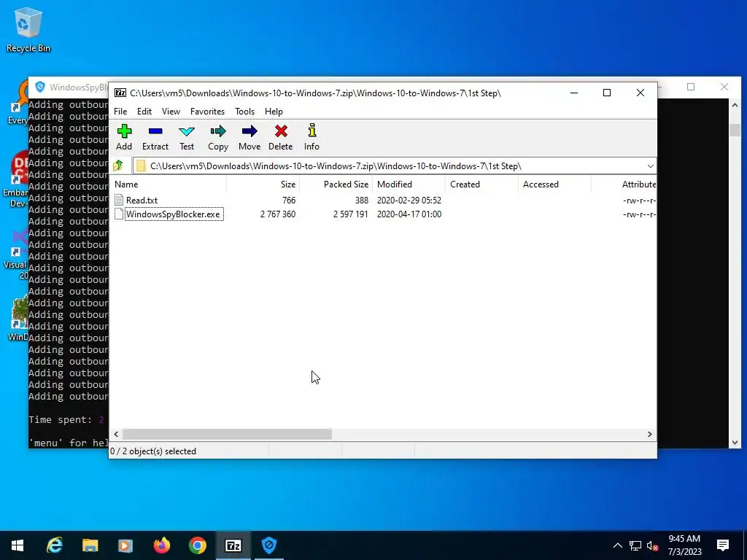Open the Tools menu
This screenshot has height=560, width=747.
point(245,112)
